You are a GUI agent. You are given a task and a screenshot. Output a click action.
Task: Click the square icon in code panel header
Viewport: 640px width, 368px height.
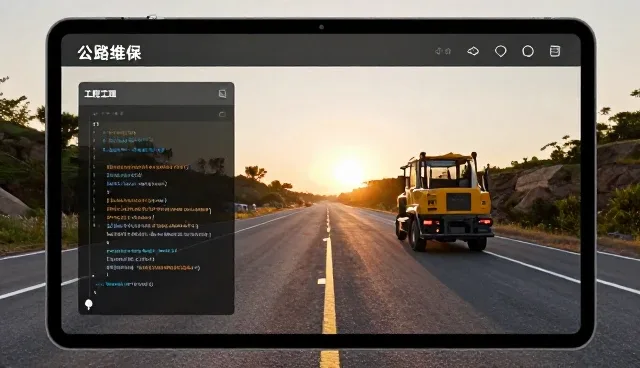[x=222, y=94]
